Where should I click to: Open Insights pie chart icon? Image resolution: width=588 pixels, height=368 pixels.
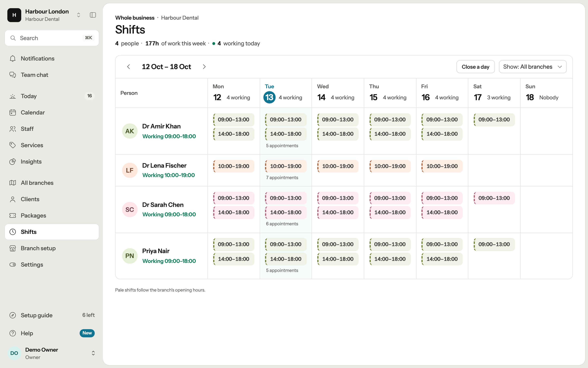pyautogui.click(x=13, y=162)
